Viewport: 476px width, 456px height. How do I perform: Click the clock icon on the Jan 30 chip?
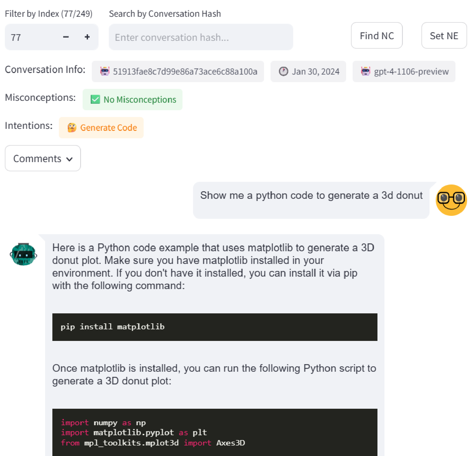tap(284, 71)
